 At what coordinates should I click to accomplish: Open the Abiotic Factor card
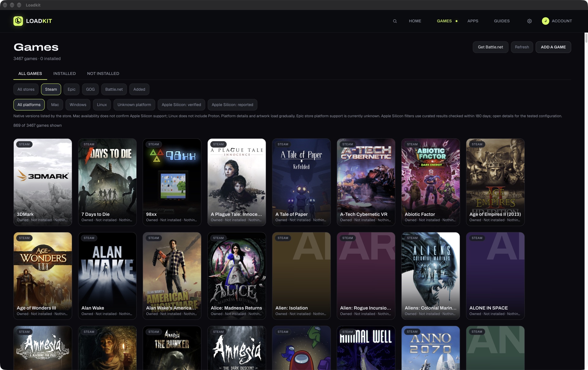click(431, 182)
